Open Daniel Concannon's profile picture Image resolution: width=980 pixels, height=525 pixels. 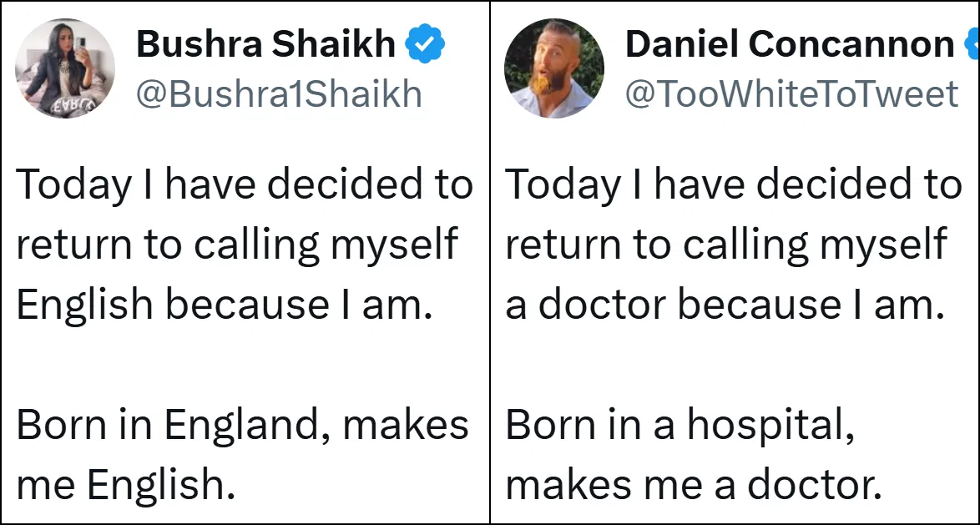[x=554, y=68]
